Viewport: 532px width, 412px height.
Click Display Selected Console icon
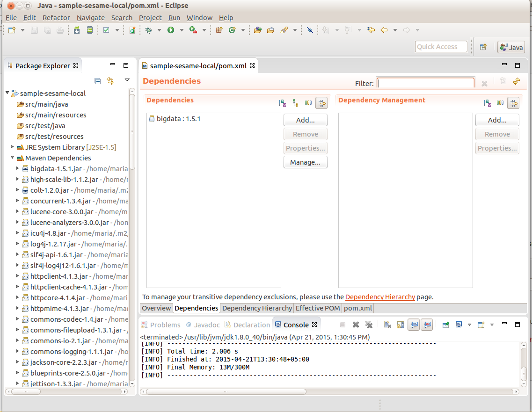pos(459,325)
